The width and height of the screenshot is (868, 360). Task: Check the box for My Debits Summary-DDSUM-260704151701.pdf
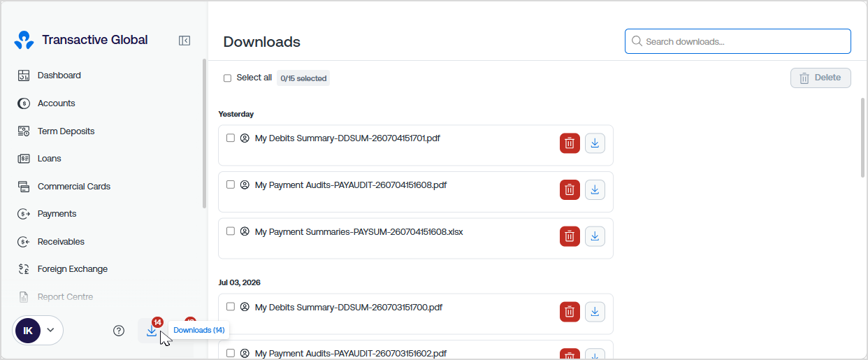click(x=231, y=138)
